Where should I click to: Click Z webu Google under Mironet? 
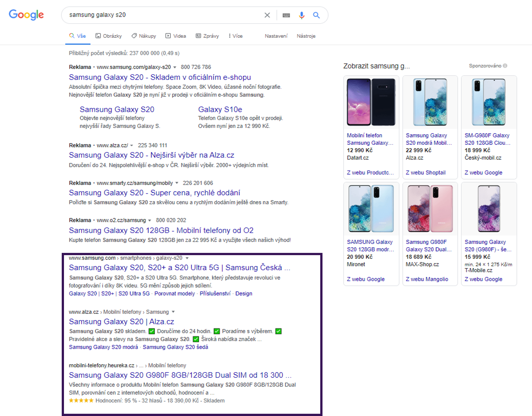pos(366,279)
